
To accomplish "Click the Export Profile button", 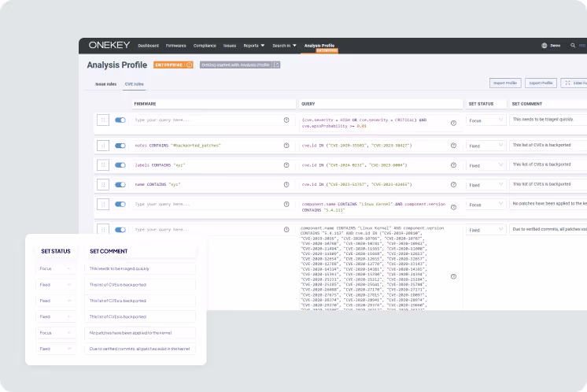I will click(x=541, y=83).
